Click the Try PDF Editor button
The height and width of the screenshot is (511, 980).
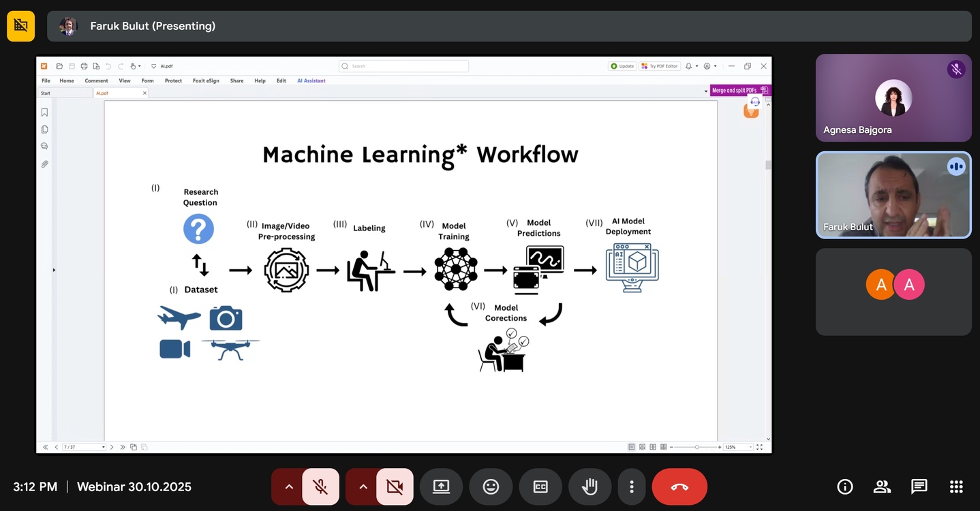(660, 66)
